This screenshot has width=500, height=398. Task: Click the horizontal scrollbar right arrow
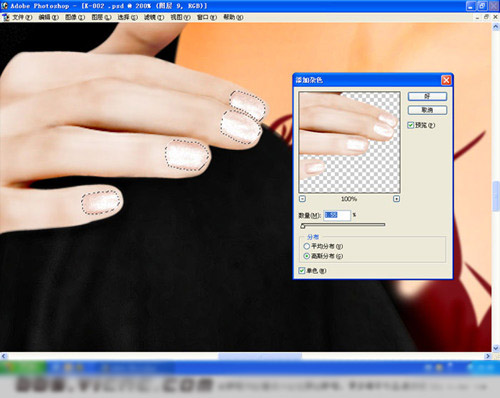[x=488, y=356]
